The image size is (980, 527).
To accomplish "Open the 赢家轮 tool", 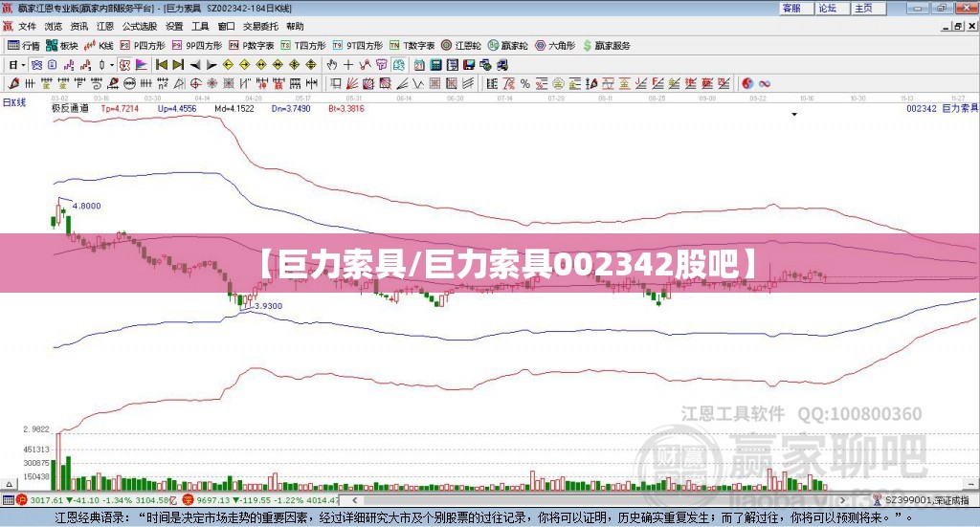I will (x=507, y=46).
